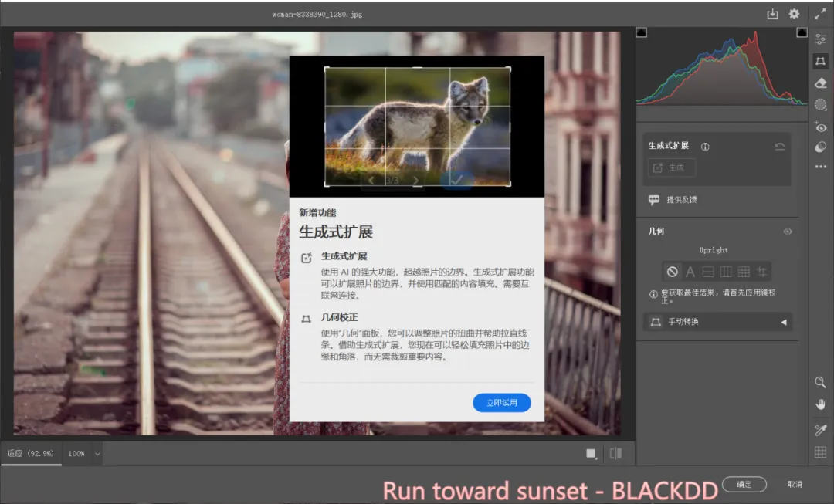Toggle visibility of the 几何 panel
The width and height of the screenshot is (834, 504).
pyautogui.click(x=788, y=232)
